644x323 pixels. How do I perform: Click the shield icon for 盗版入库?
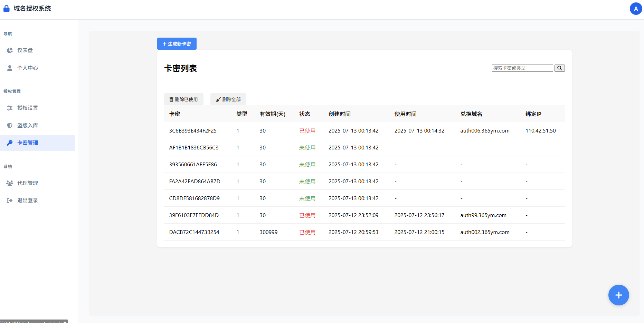[x=10, y=126]
